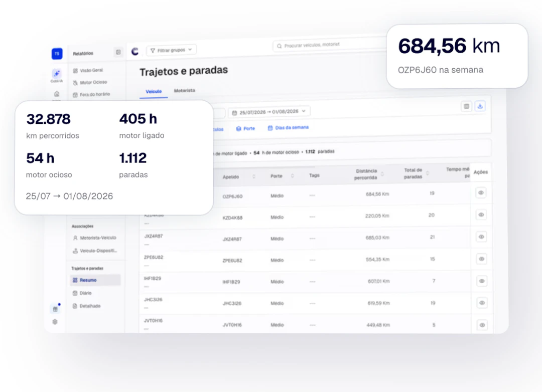Click the Tags column header
542x392 pixels.
(314, 175)
